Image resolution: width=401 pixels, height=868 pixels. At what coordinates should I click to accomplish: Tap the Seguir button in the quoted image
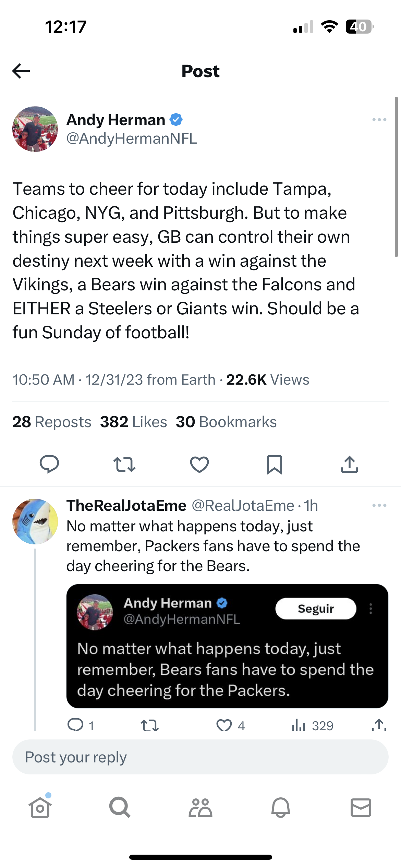click(316, 608)
